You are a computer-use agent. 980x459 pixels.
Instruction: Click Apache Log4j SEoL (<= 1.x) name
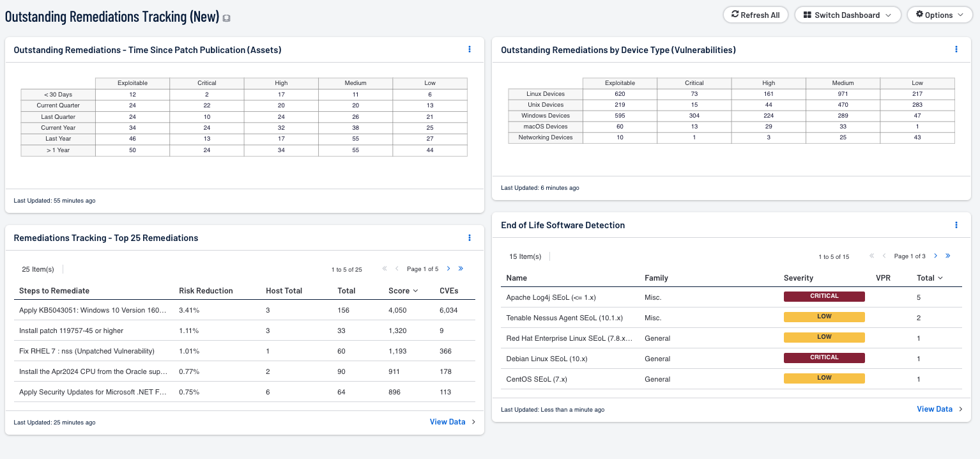pyautogui.click(x=551, y=297)
